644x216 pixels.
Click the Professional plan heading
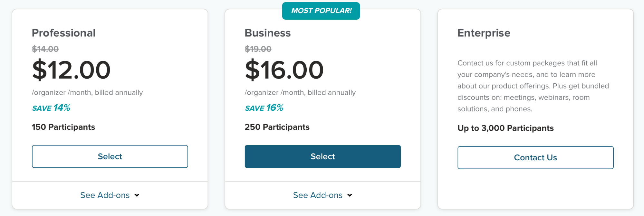64,33
